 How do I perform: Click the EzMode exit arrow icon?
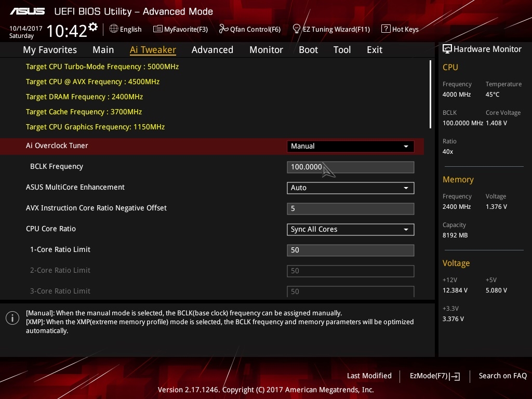[455, 376]
